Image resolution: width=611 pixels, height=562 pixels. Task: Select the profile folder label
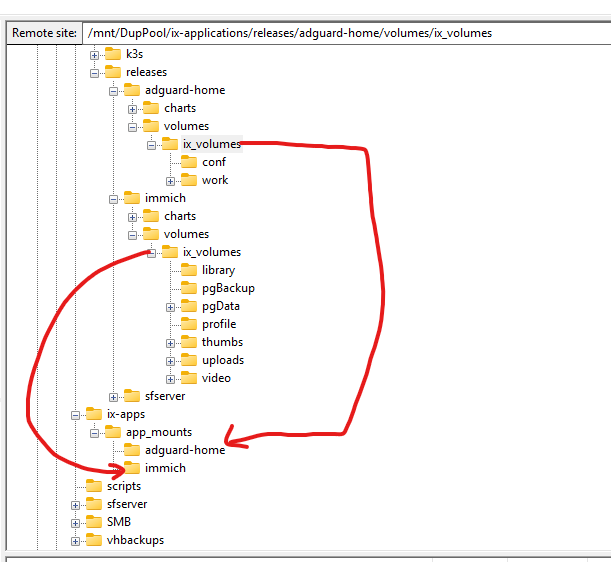tap(219, 324)
